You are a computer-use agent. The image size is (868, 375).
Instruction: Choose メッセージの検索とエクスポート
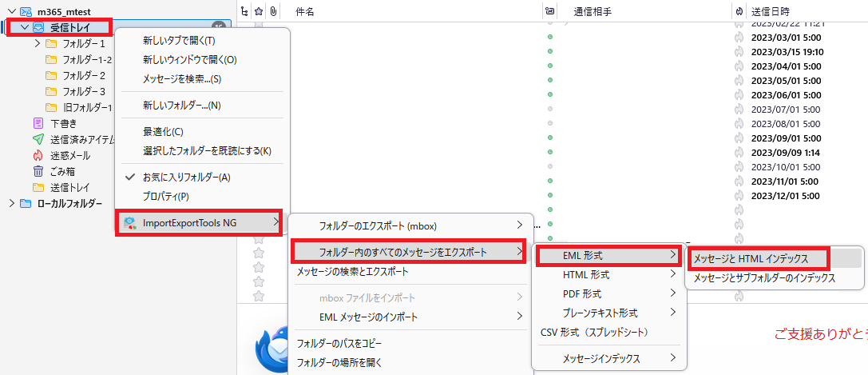(x=353, y=271)
